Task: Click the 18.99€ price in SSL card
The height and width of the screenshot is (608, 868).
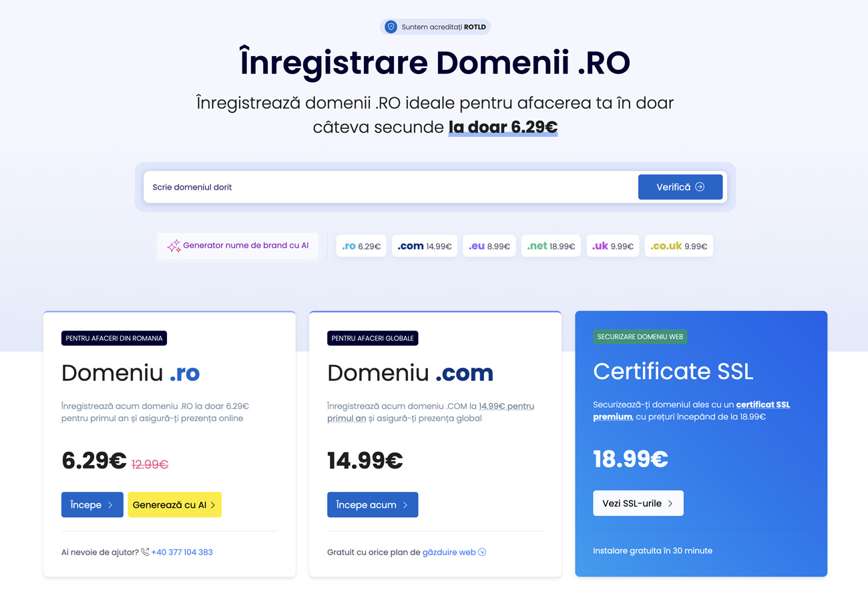Action: click(630, 459)
